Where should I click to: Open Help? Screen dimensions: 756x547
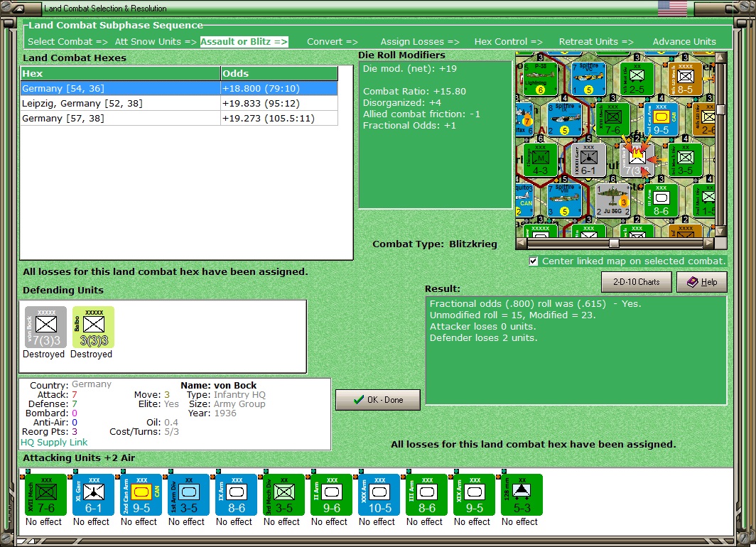tap(701, 282)
